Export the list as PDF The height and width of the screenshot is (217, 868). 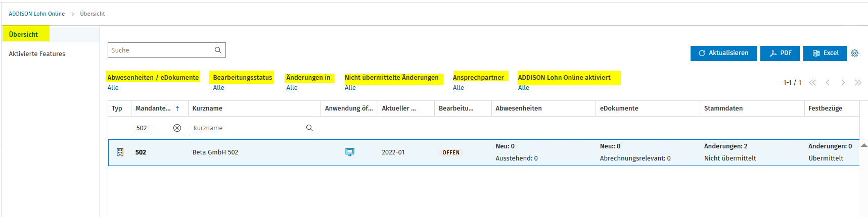(x=780, y=53)
